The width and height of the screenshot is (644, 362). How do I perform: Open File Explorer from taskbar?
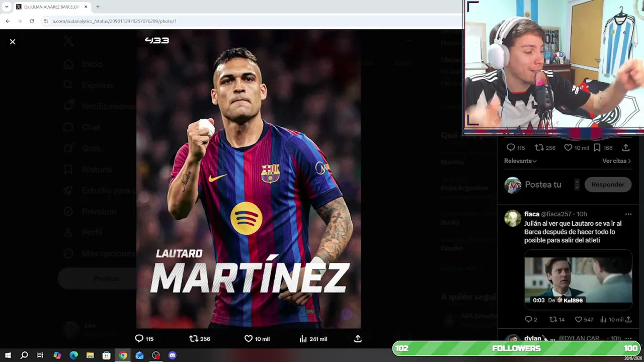click(90, 355)
